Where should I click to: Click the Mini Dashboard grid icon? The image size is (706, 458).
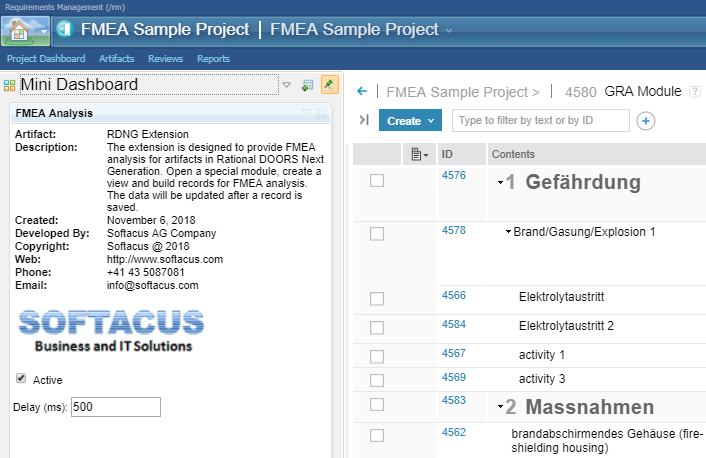[x=9, y=85]
